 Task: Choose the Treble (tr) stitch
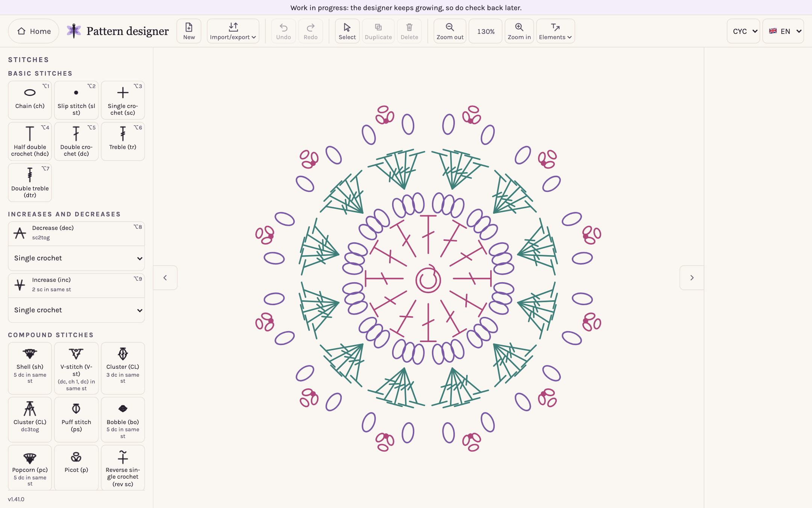(123, 141)
